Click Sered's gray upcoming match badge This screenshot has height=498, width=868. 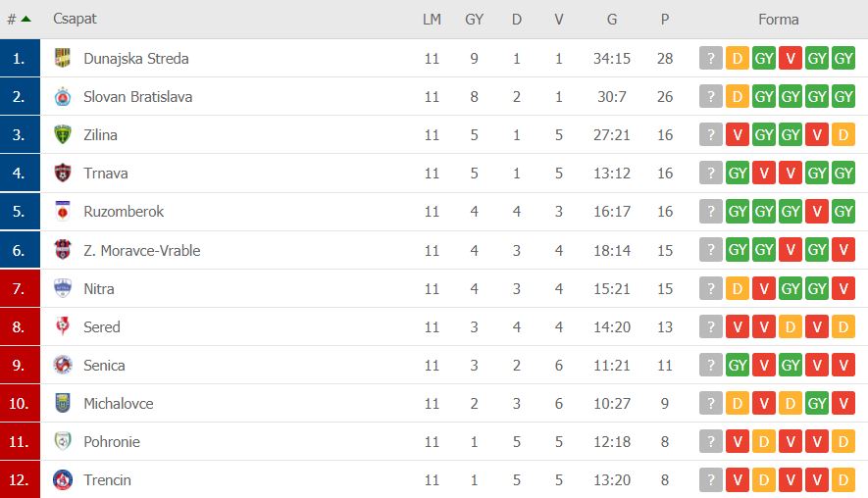(x=710, y=327)
